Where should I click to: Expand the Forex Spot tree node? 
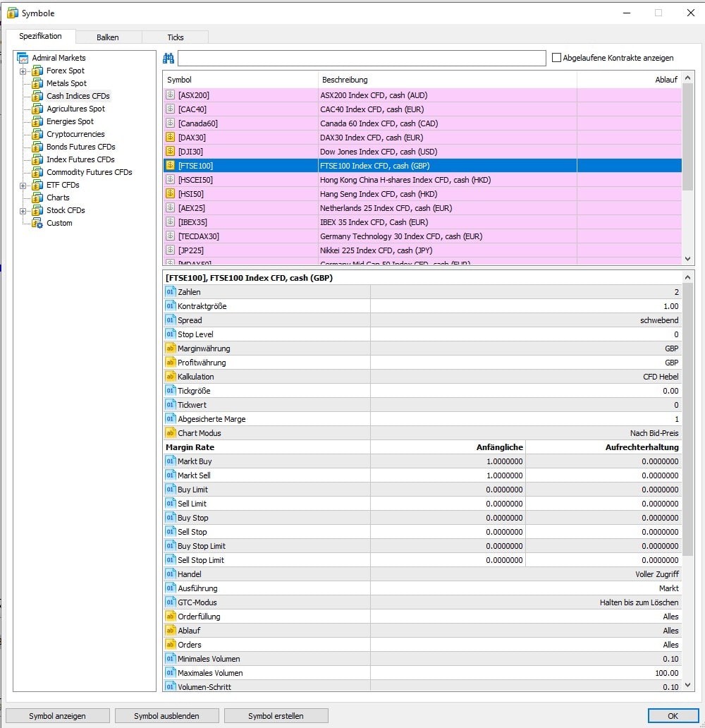point(23,71)
